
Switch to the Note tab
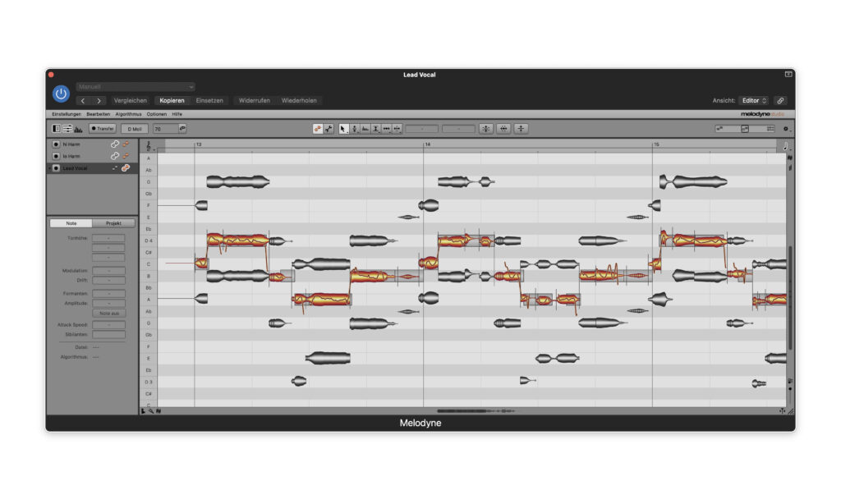[71, 223]
